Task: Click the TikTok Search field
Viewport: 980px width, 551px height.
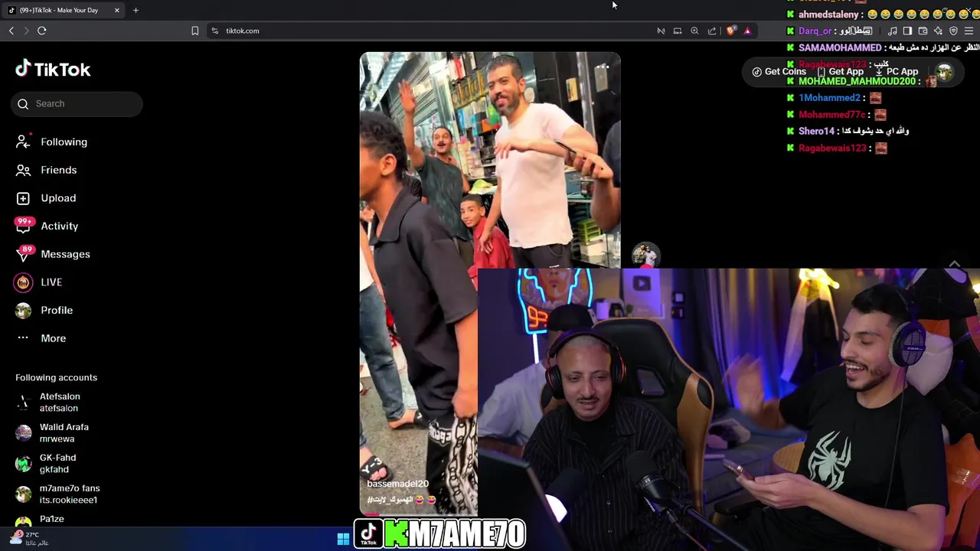Action: coord(77,103)
